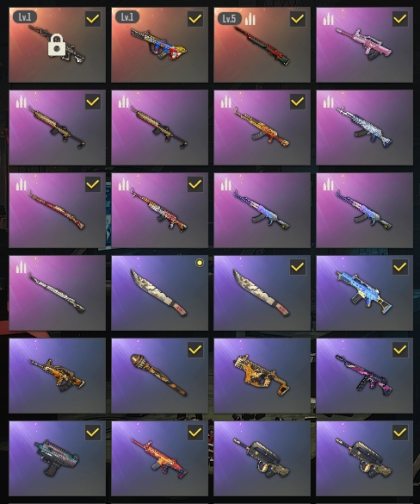Viewport: 420px width, 504px height.
Task: Pick the pink-black Thompson gun skin
Action: 364,376
